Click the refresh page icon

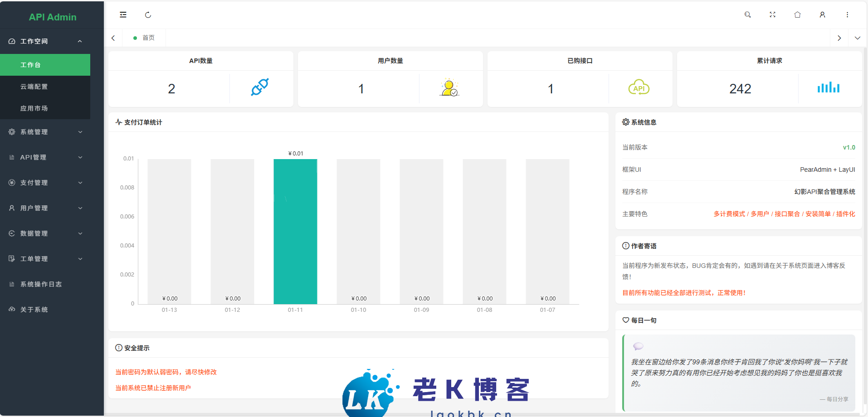click(x=148, y=15)
